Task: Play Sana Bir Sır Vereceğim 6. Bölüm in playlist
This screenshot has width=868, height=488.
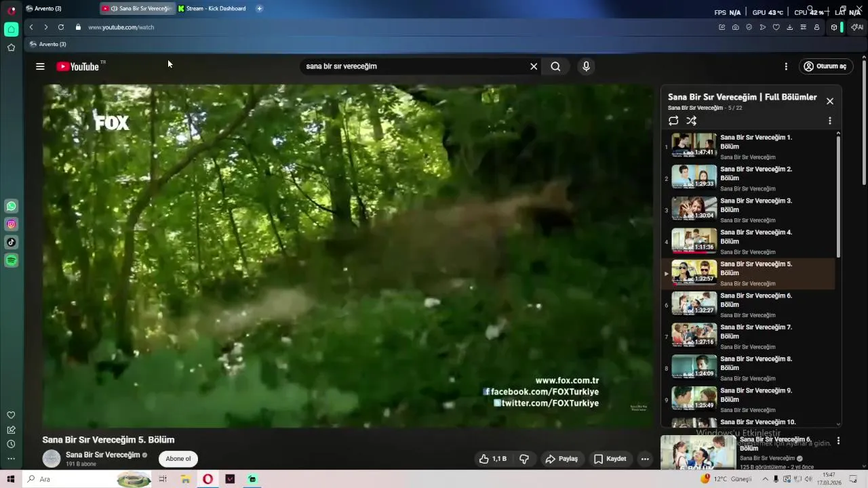Action: (748, 305)
